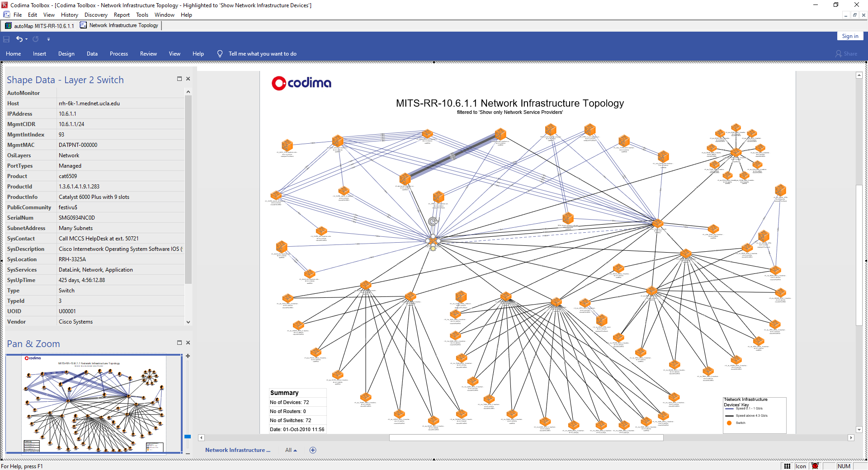
Task: Maximize the Shape Data panel
Action: pyautogui.click(x=179, y=79)
